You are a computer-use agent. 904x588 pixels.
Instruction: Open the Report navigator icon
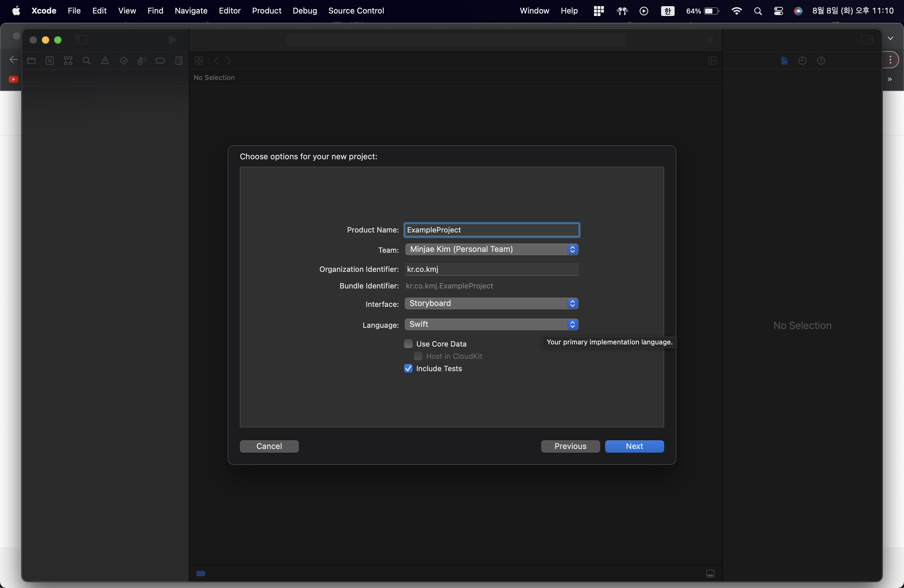point(179,61)
